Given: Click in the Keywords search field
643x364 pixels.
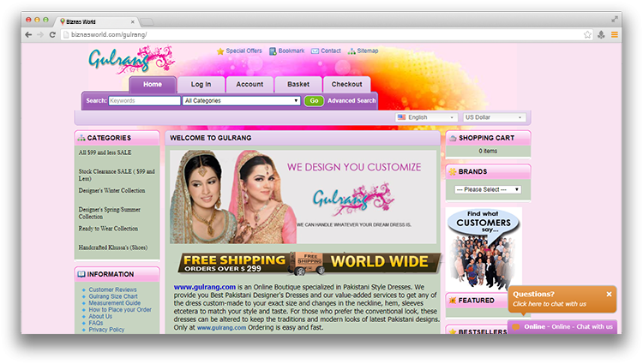Looking at the screenshot, I should tap(144, 101).
